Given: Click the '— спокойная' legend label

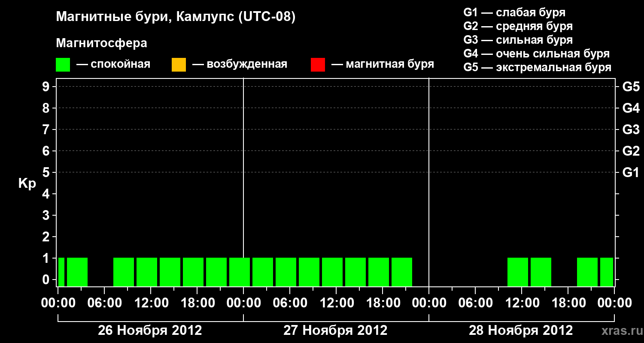Looking at the screenshot, I should tap(113, 64).
